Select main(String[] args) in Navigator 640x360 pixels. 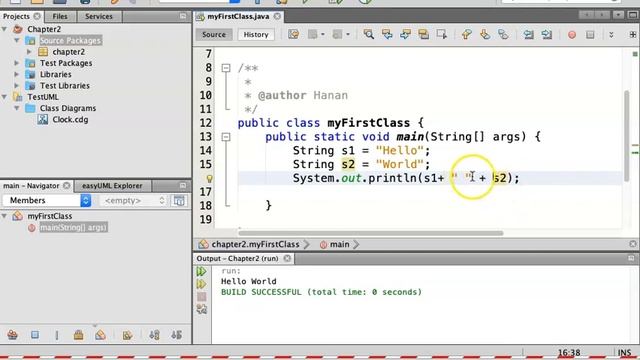pyautogui.click(x=73, y=227)
